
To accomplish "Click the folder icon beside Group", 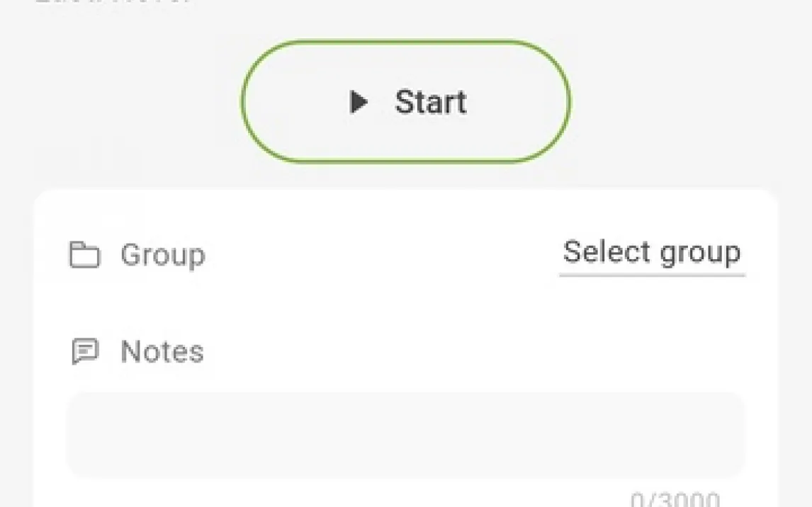I will 84,254.
